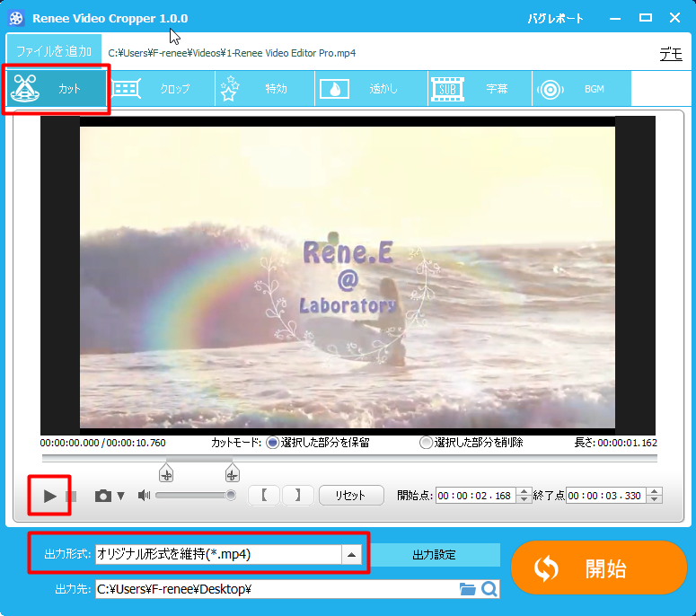Image resolution: width=696 pixels, height=616 pixels.
Task: Click the left scissor cut marker
Action: [166, 473]
